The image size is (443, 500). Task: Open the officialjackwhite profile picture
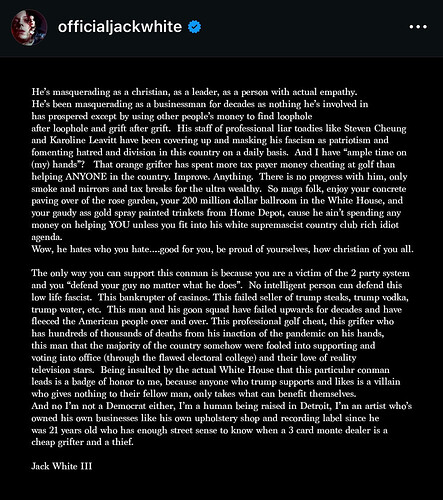click(29, 28)
